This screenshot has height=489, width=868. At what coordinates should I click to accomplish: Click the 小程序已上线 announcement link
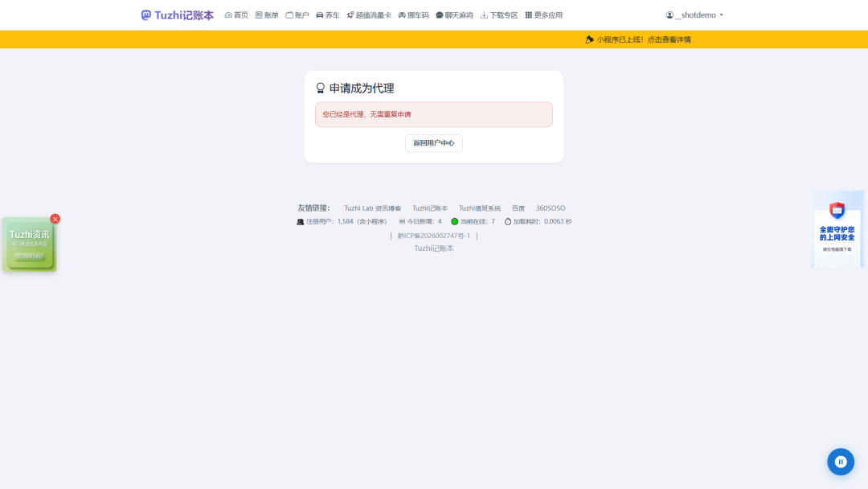[x=643, y=39]
